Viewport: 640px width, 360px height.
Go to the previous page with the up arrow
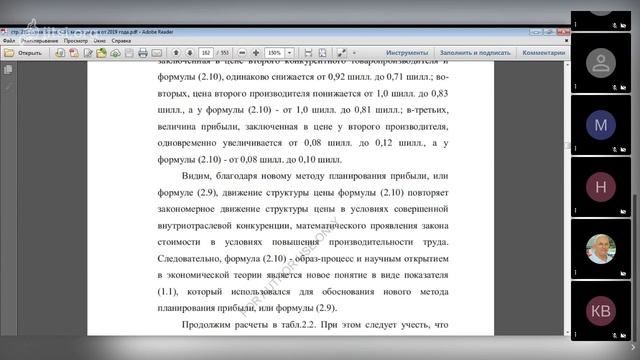(x=176, y=53)
